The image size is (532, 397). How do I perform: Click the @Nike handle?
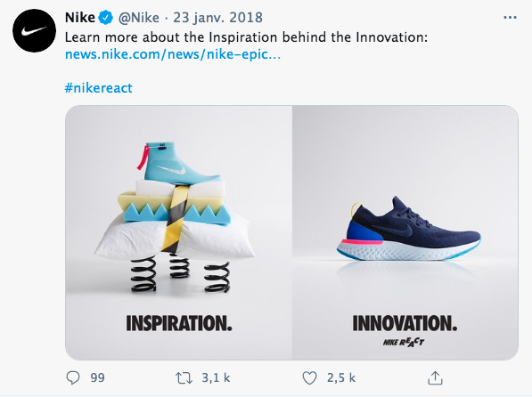point(138,18)
